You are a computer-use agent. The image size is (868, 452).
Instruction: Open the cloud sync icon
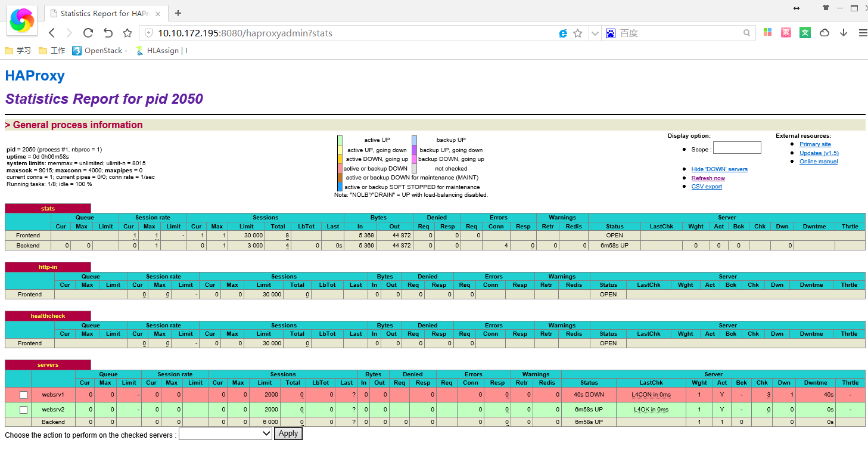click(x=825, y=33)
